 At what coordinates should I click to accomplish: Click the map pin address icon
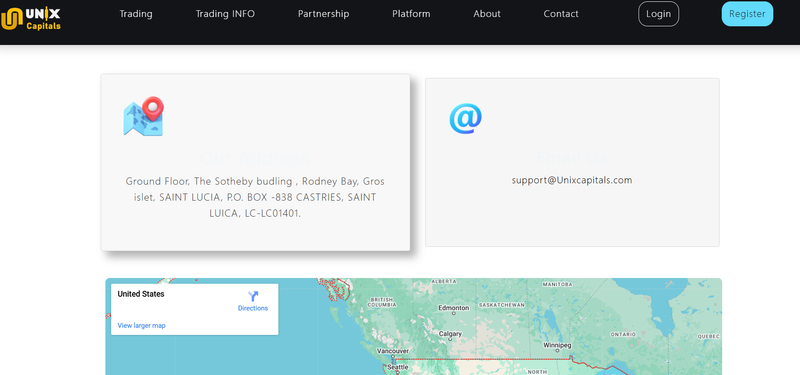(x=144, y=116)
